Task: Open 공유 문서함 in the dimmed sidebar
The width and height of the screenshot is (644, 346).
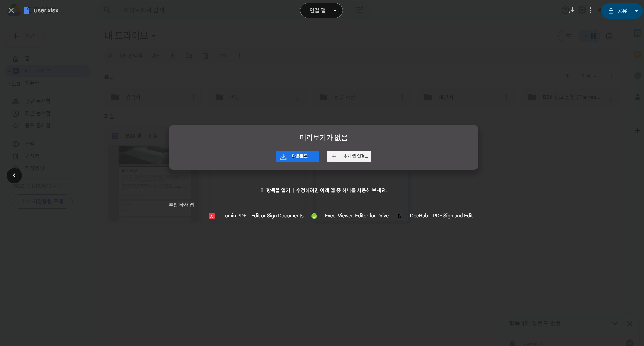Action: pyautogui.click(x=48, y=101)
